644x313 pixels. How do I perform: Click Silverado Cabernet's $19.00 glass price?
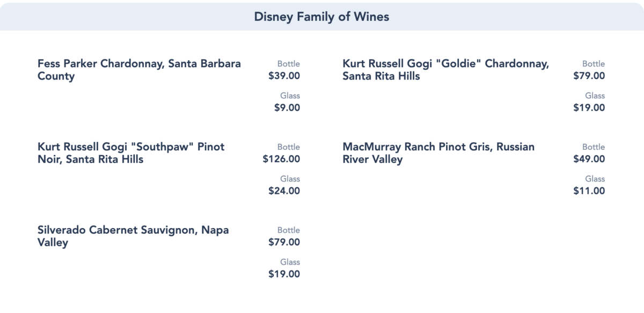[x=284, y=274]
